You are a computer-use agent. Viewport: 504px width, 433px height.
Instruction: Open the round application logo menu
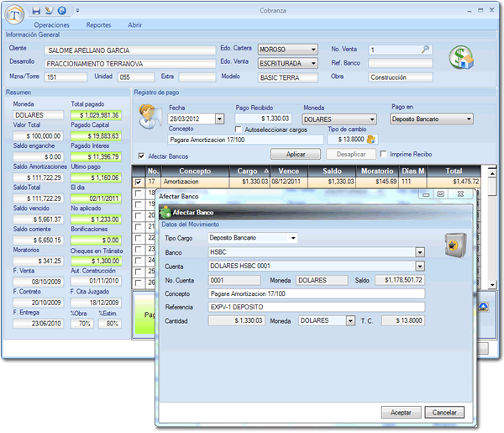14,14
